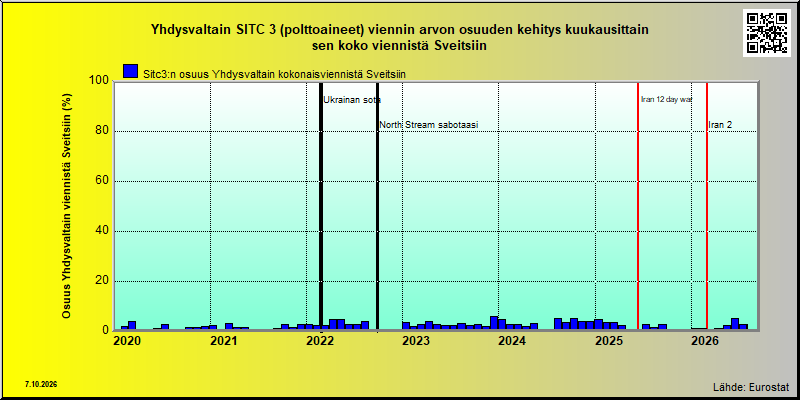This screenshot has height=400, width=800.
Task: Click the 40 y-axis value
Action: coord(104,231)
